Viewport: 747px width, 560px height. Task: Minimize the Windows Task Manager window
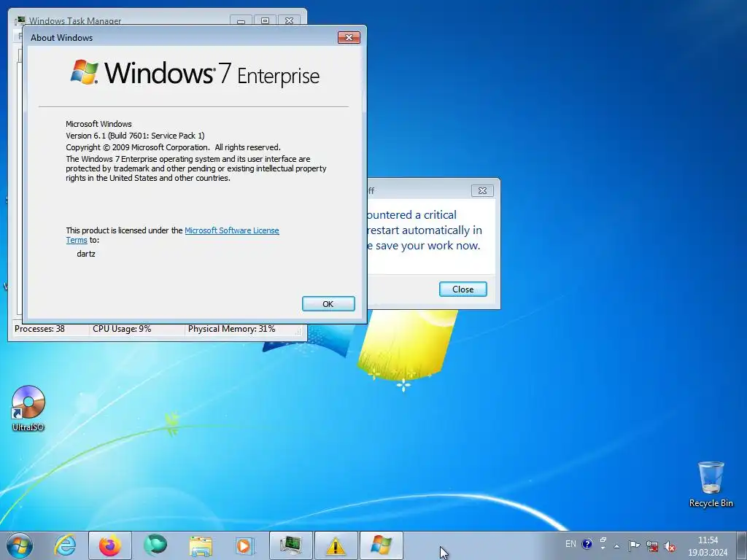point(241,20)
